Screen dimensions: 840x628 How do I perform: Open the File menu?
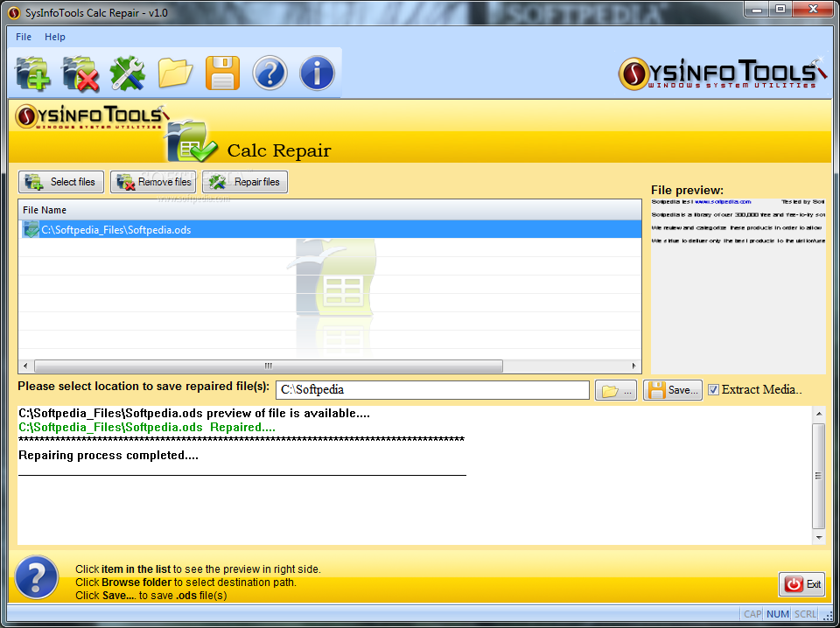click(24, 37)
